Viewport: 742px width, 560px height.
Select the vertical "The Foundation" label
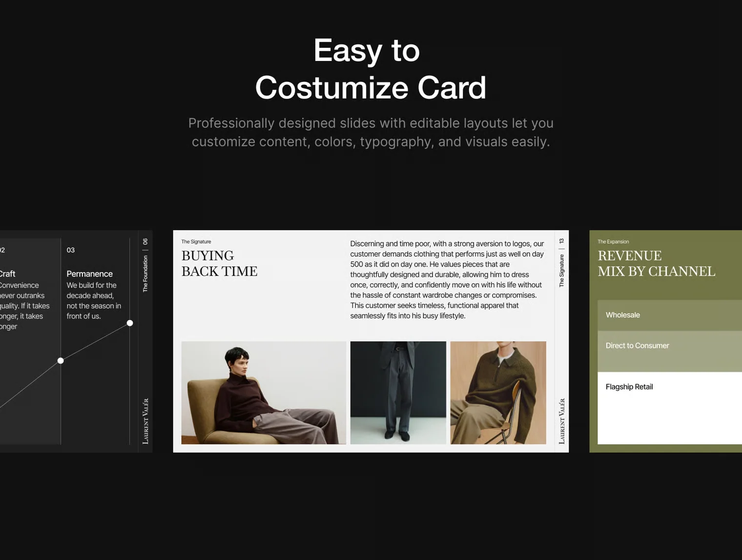click(x=145, y=274)
